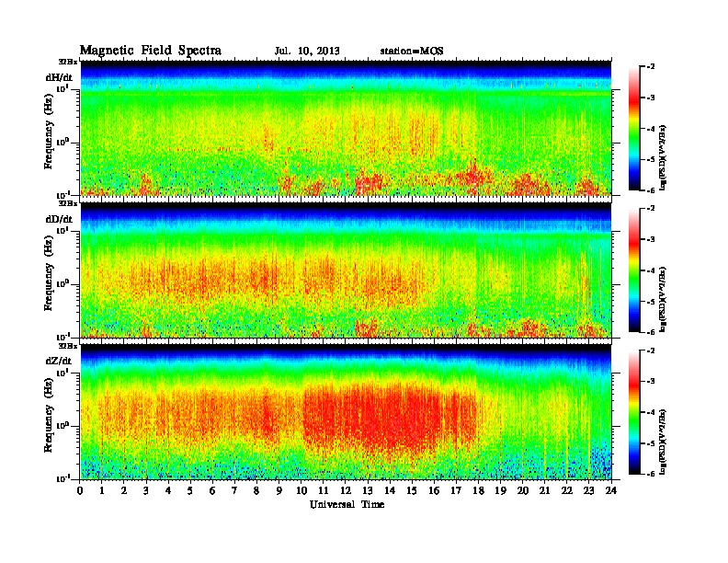Click the dH/dt panel label
Image resolution: width=728 pixels, height=563 pixels.
[59, 77]
